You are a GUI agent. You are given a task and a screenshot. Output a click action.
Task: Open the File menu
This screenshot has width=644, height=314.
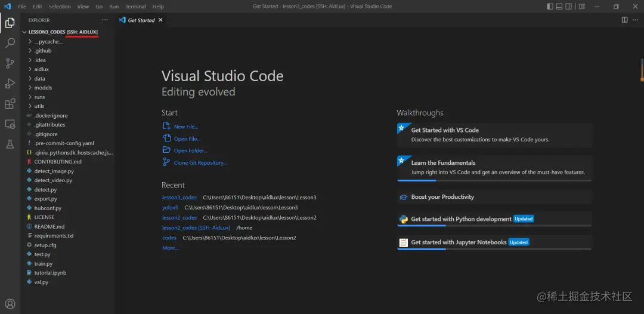point(22,7)
